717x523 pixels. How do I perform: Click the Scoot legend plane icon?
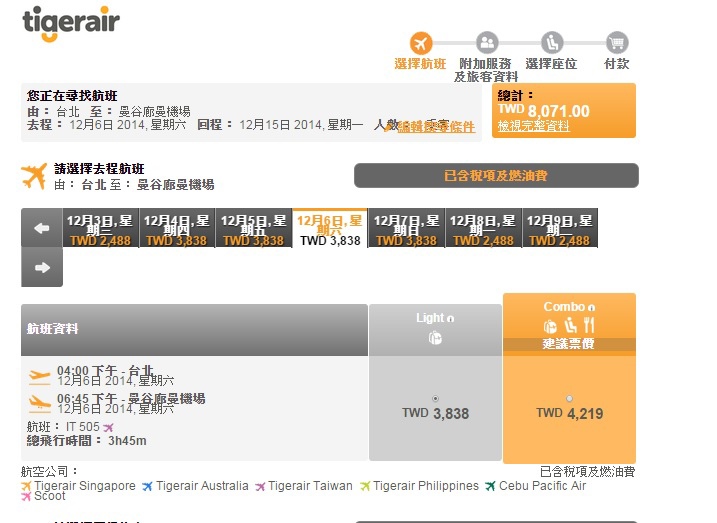[26, 496]
